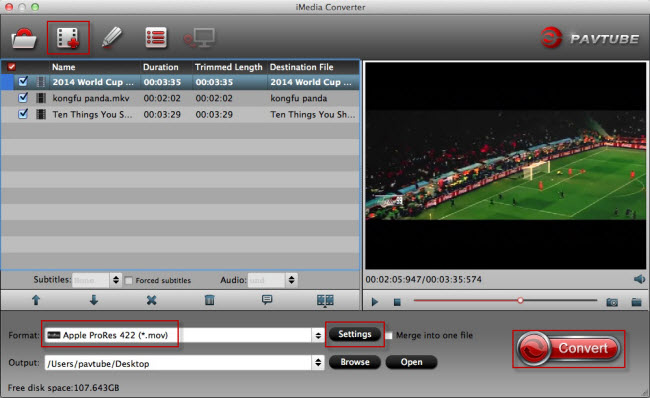650x398 pixels.
Task: Click the Settings button
Action: [x=355, y=334]
